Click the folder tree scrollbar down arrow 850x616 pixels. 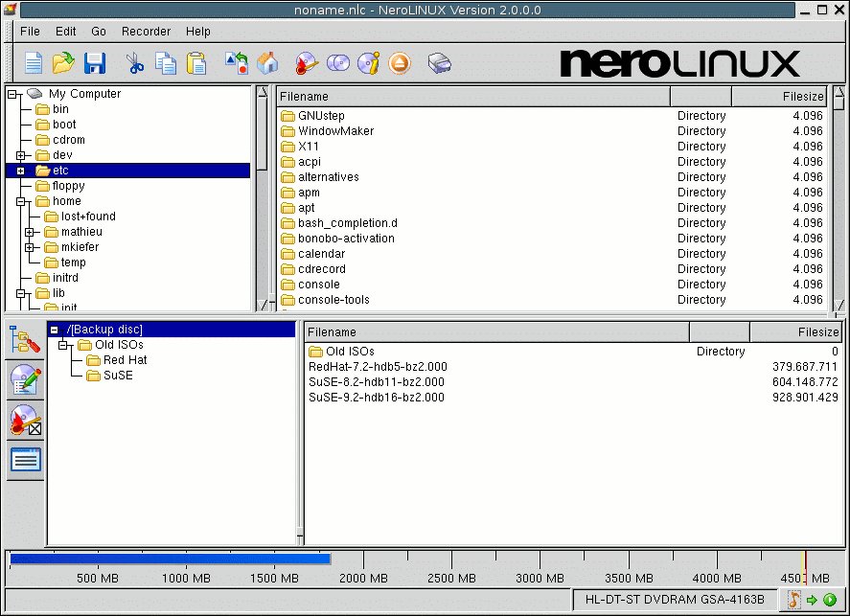263,305
